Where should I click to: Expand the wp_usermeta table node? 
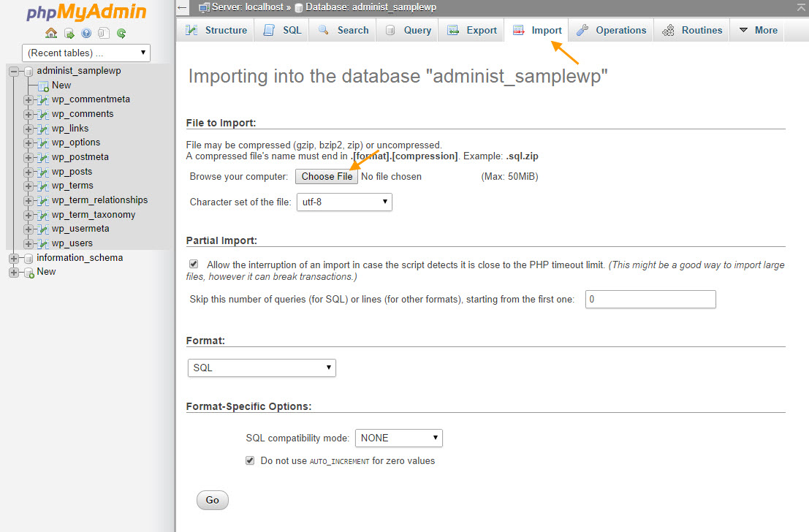tap(29, 229)
